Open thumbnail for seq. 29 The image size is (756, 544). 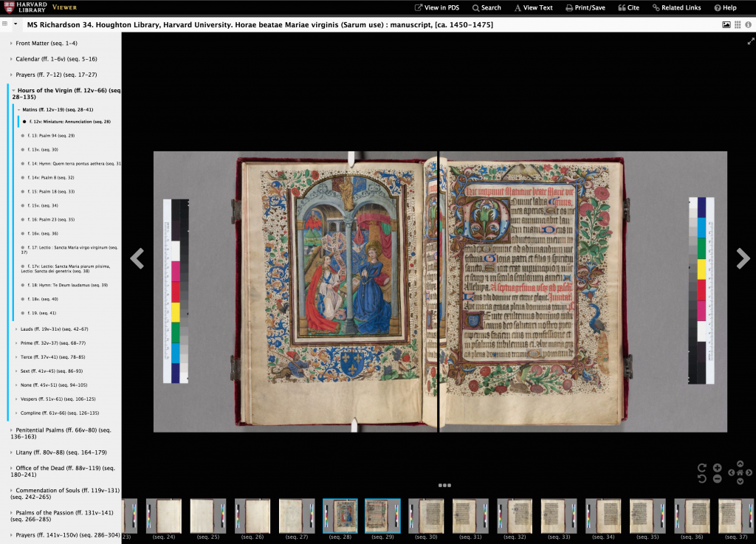click(383, 515)
